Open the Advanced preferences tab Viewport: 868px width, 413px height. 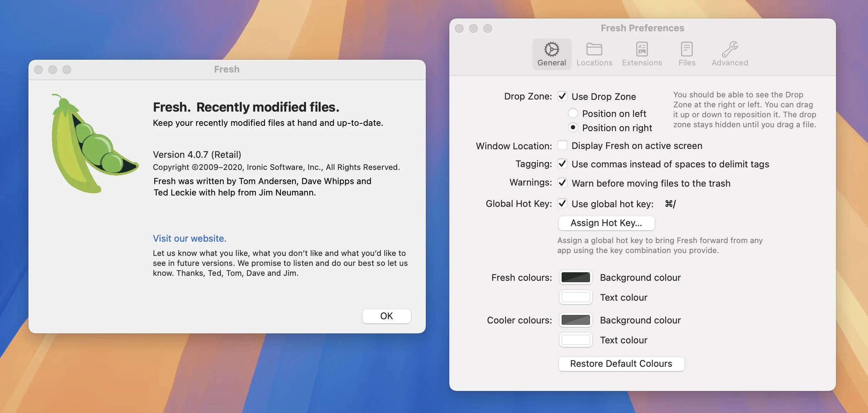click(x=730, y=54)
